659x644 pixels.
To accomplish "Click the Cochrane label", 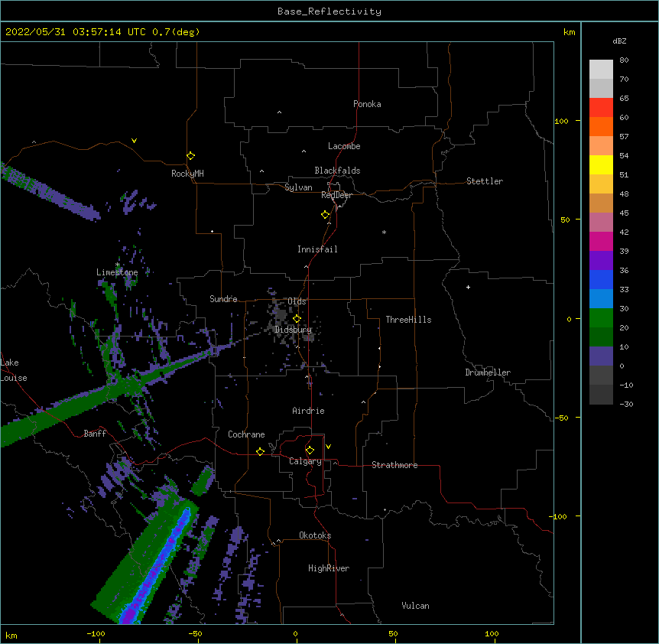I will (x=246, y=434).
